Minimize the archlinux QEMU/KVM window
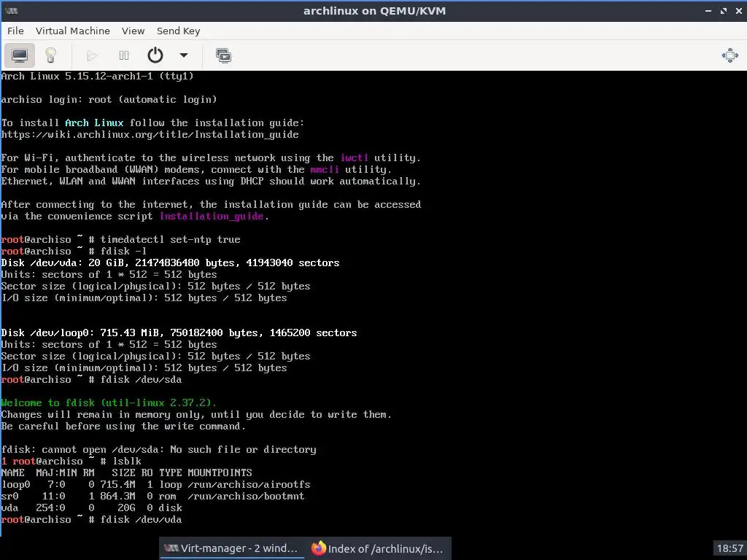 pyautogui.click(x=708, y=11)
